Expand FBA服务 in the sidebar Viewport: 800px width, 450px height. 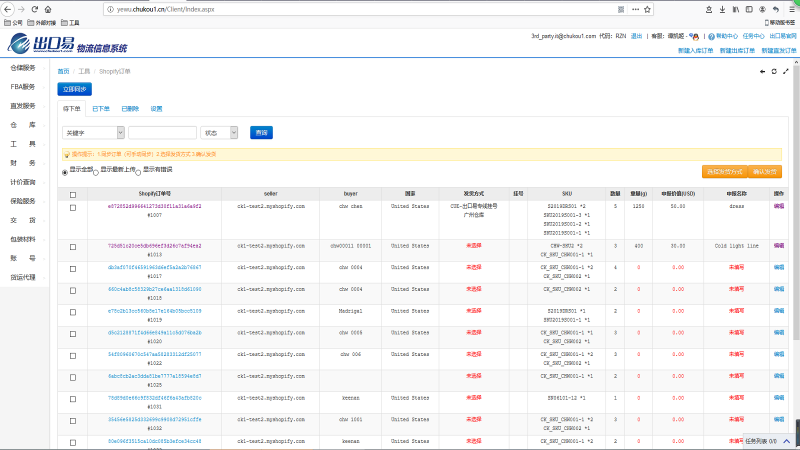[24, 87]
